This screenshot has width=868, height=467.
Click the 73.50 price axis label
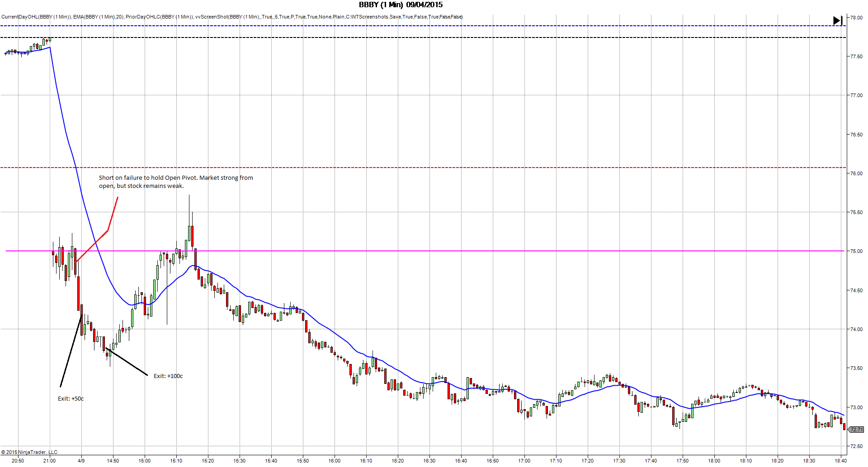[x=856, y=368]
